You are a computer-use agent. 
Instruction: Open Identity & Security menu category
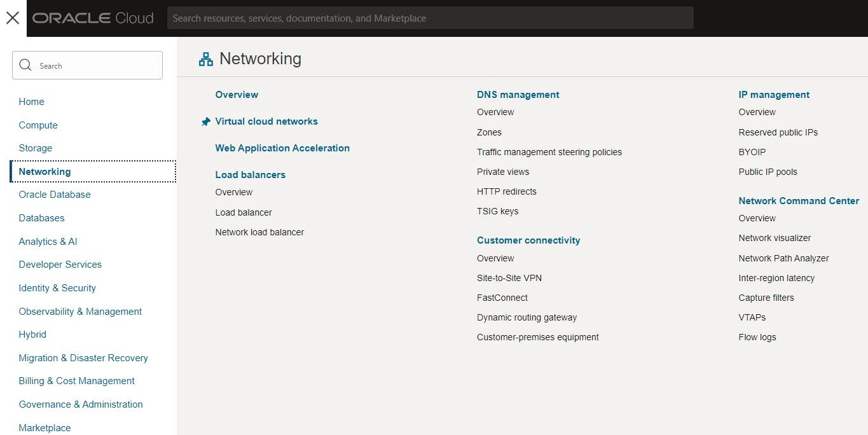[57, 288]
